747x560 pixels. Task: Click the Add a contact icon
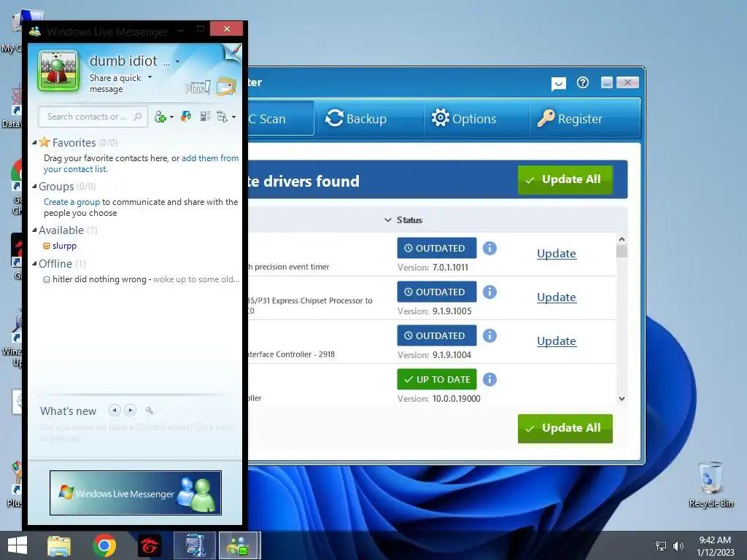pyautogui.click(x=160, y=117)
